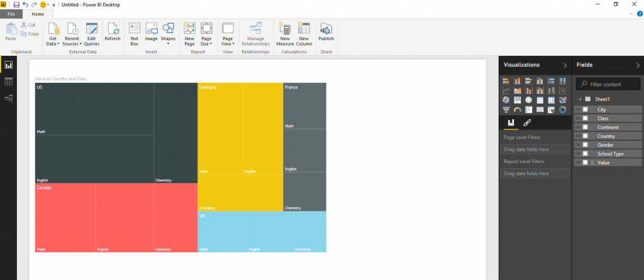The image size is (644, 280).
Task: Switch to the Home ribbon tab
Action: click(38, 14)
